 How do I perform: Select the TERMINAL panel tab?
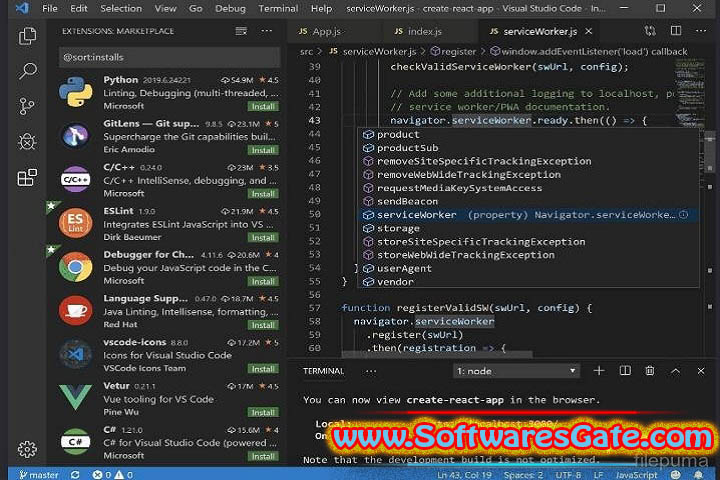pyautogui.click(x=323, y=371)
